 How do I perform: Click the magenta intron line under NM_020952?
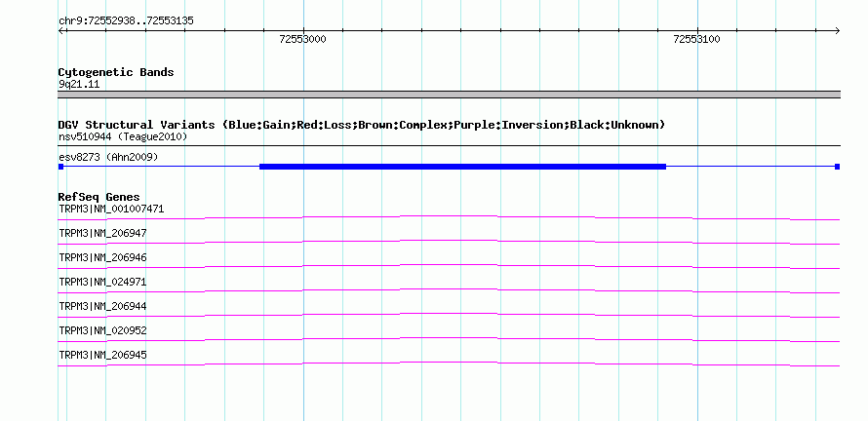point(449,337)
